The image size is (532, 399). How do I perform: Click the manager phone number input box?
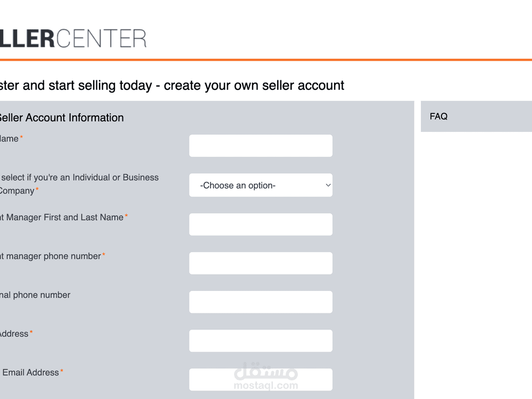pyautogui.click(x=261, y=263)
